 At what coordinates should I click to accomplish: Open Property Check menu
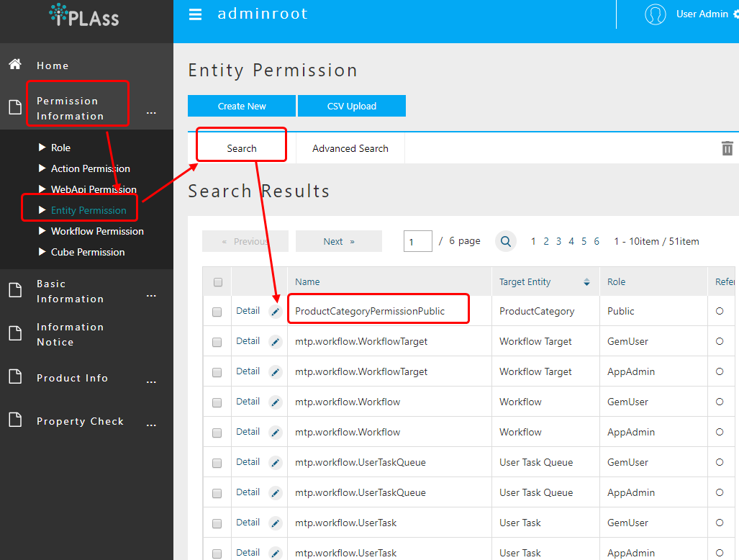(80, 421)
